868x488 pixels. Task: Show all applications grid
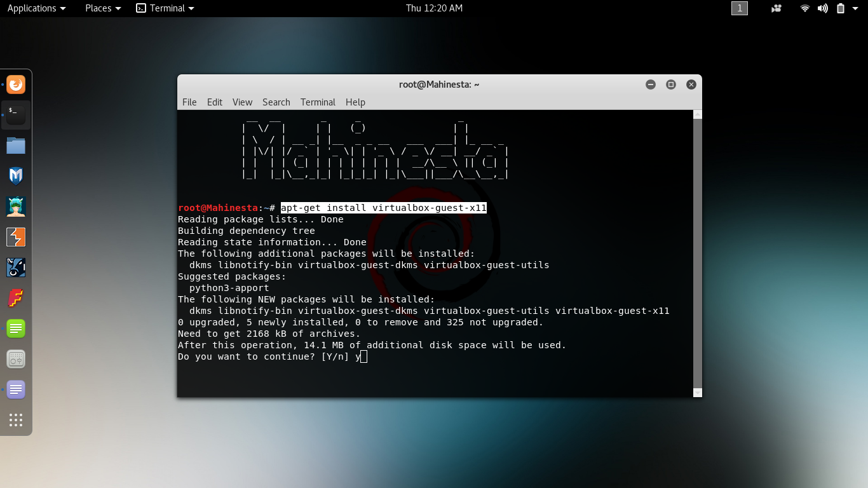click(16, 420)
